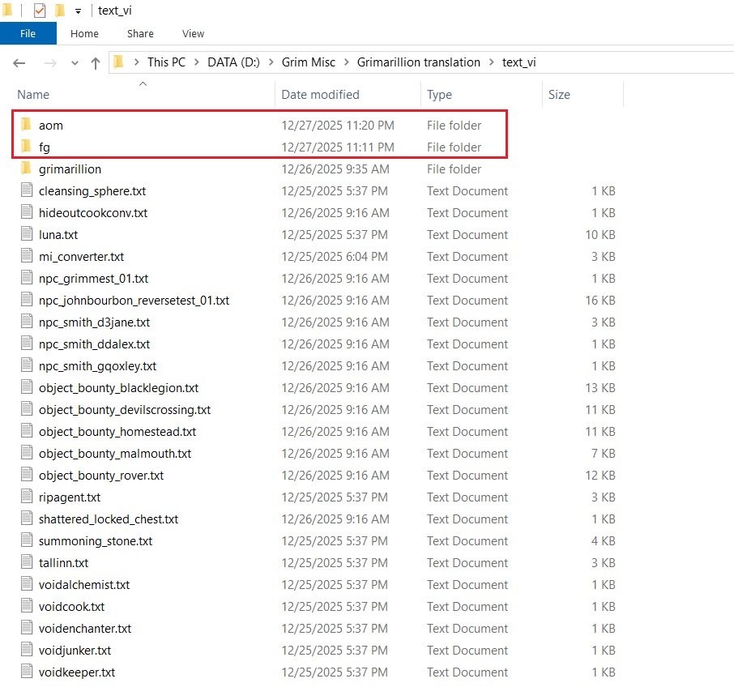Image resolution: width=734 pixels, height=700 pixels.
Task: Select the luna.txt file icon
Action: tap(26, 235)
